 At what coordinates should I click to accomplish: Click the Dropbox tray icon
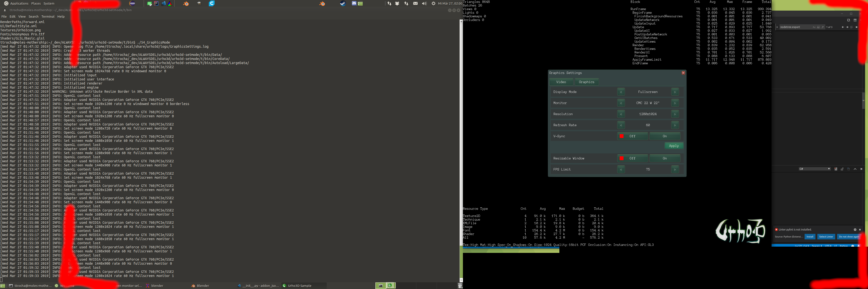[x=397, y=3]
